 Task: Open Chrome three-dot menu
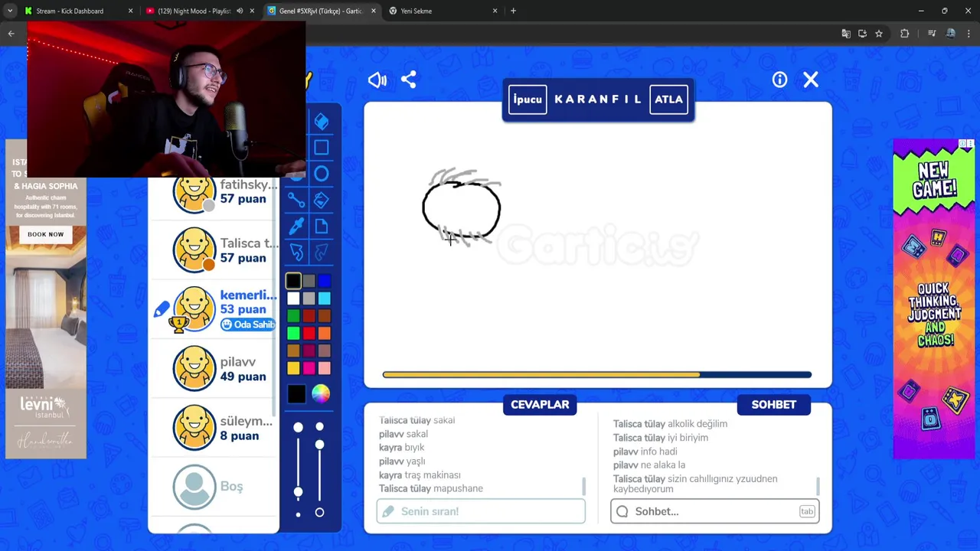(x=969, y=34)
